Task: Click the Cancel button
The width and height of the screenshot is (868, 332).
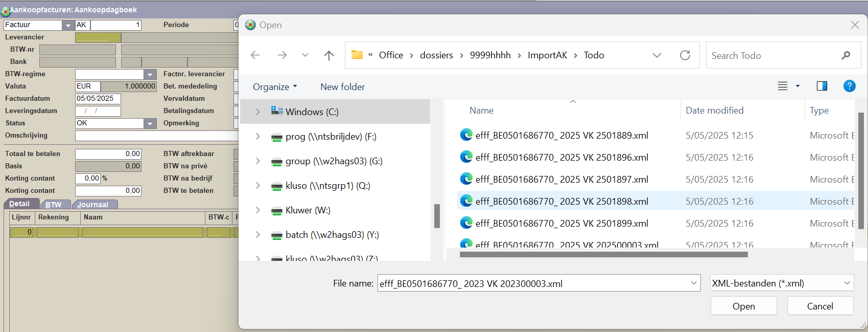Action: (819, 306)
